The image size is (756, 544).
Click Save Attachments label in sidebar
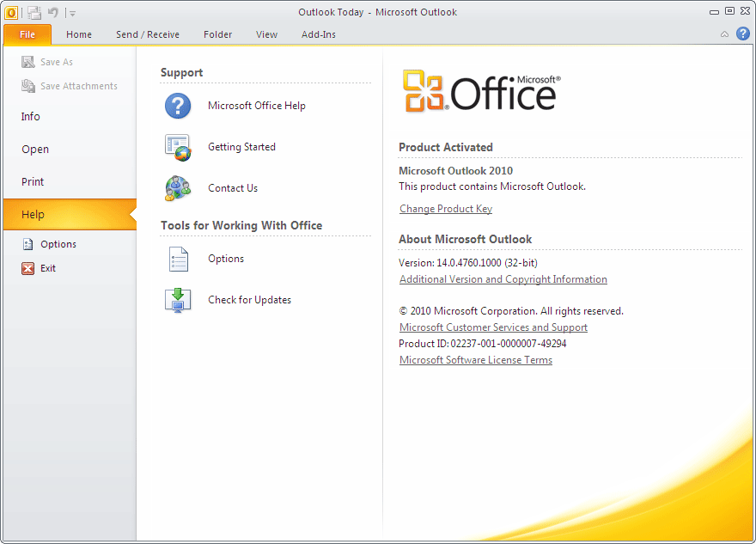click(78, 86)
